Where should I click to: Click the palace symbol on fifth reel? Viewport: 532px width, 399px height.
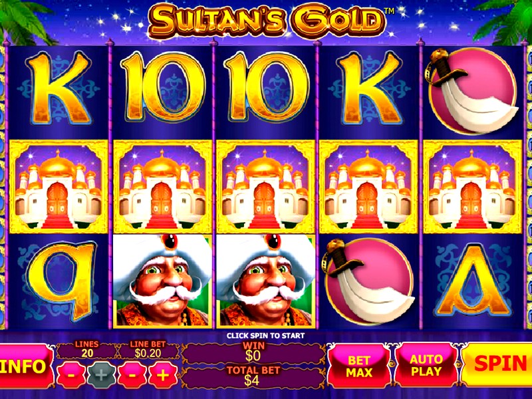click(473, 187)
